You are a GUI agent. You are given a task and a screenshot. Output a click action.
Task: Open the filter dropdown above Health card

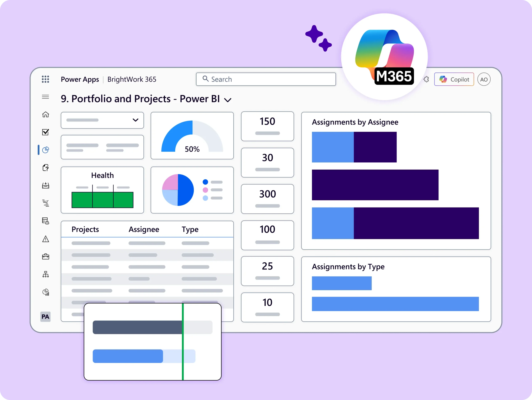pyautogui.click(x=102, y=120)
